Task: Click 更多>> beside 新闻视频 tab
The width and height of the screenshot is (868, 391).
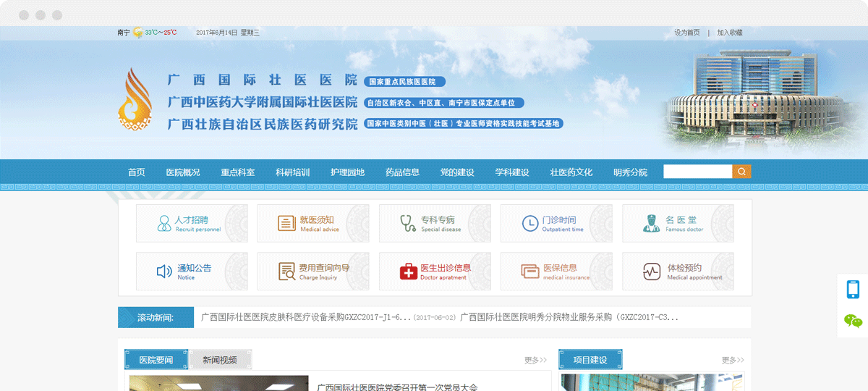Action: pyautogui.click(x=535, y=360)
